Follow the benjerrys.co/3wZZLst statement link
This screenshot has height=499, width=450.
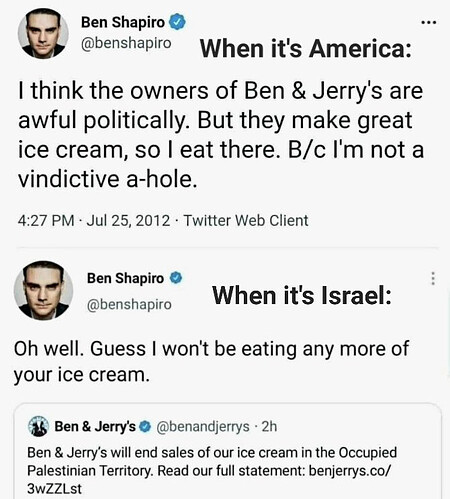coord(208,480)
